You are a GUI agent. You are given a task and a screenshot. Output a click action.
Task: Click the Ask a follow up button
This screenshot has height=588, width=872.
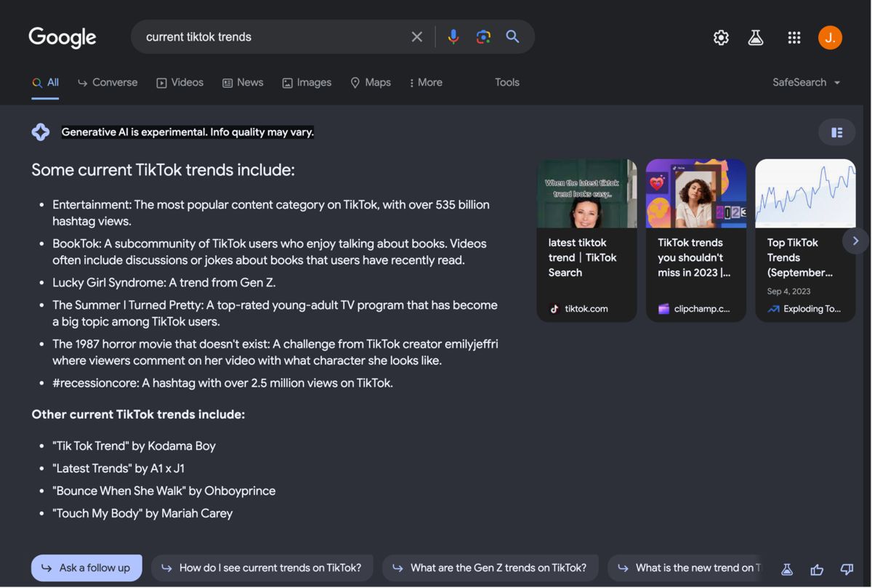[x=86, y=568]
